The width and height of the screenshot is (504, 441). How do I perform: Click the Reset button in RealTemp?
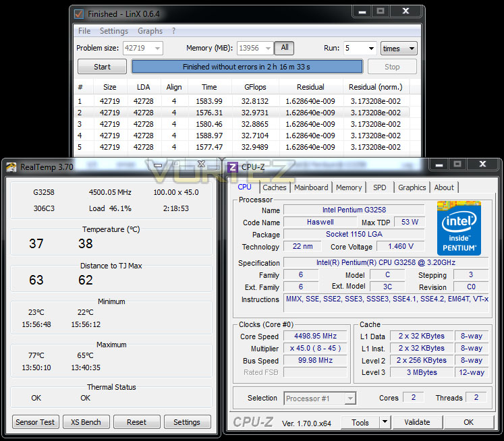coord(136,422)
